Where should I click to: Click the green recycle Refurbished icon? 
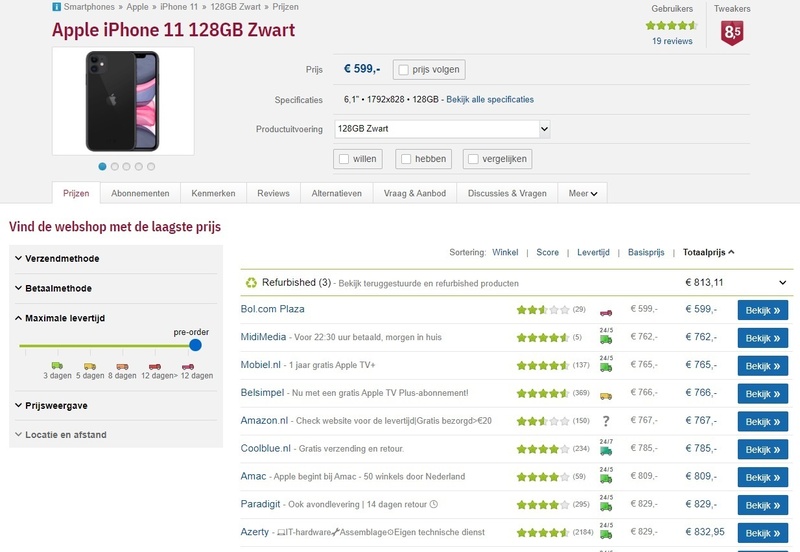coord(251,283)
